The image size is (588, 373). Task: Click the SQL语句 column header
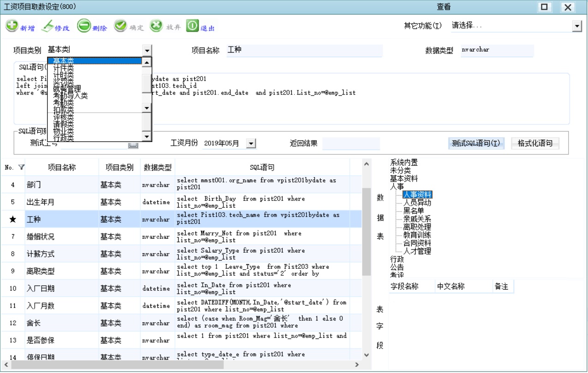pos(262,167)
